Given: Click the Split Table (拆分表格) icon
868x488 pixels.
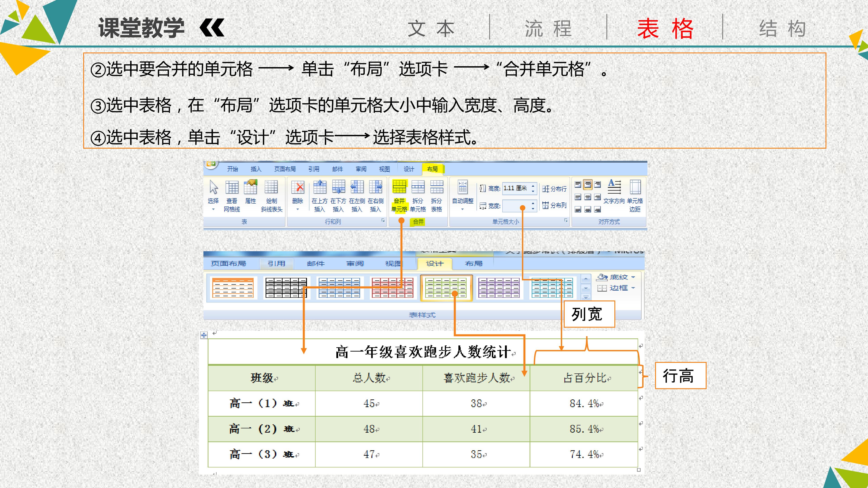Looking at the screenshot, I should tap(436, 195).
